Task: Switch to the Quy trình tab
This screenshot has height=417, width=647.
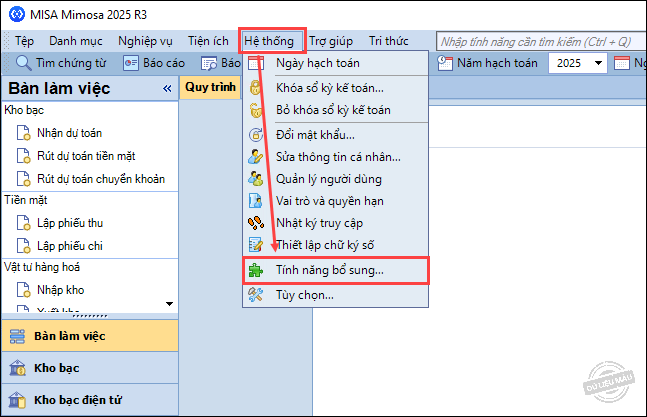Action: tap(210, 87)
